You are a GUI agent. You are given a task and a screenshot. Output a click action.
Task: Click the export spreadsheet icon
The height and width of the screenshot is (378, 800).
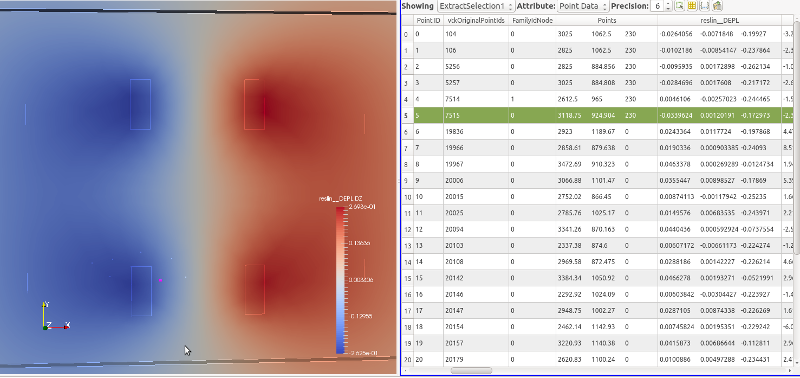717,6
